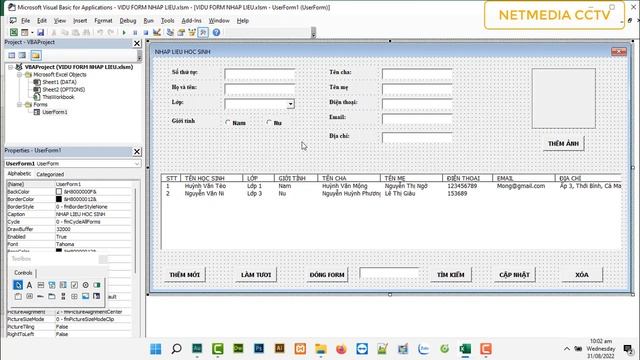The width and height of the screenshot is (640, 360).
Task: Open Project Explorer from the toolbar
Action: tap(170, 32)
